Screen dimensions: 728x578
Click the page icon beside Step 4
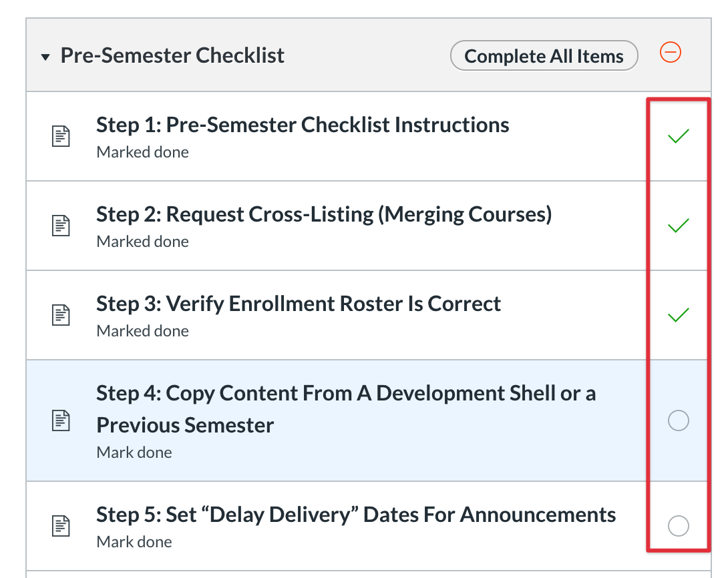click(61, 420)
